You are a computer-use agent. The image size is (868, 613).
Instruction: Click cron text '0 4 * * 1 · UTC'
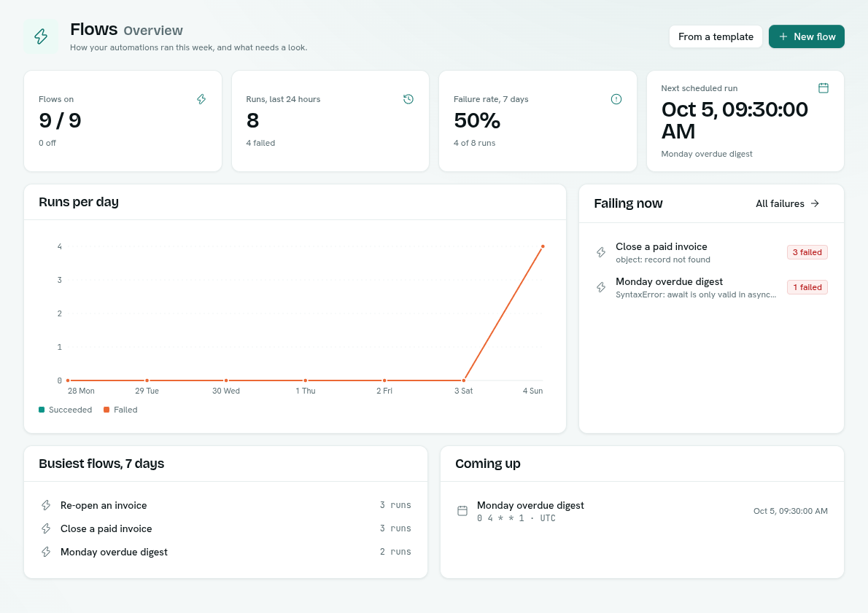pos(516,518)
